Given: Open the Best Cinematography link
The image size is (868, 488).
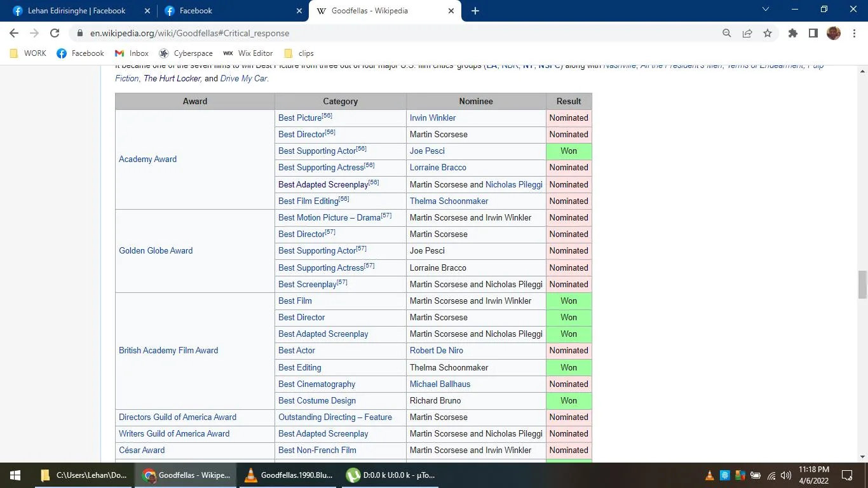Looking at the screenshot, I should click(316, 384).
